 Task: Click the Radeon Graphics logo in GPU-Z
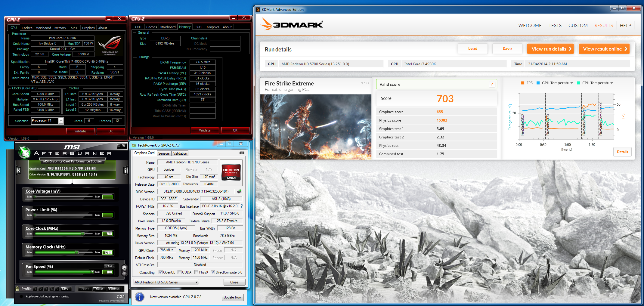coord(231,172)
